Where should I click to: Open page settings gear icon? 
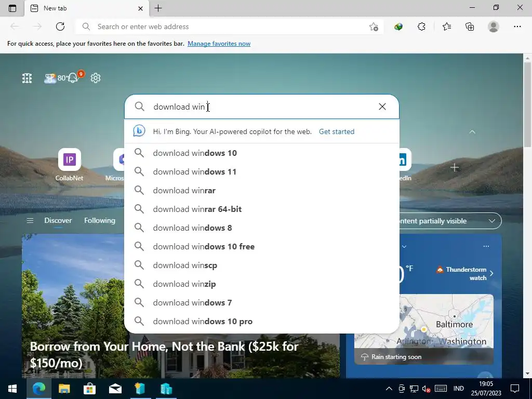point(96,78)
